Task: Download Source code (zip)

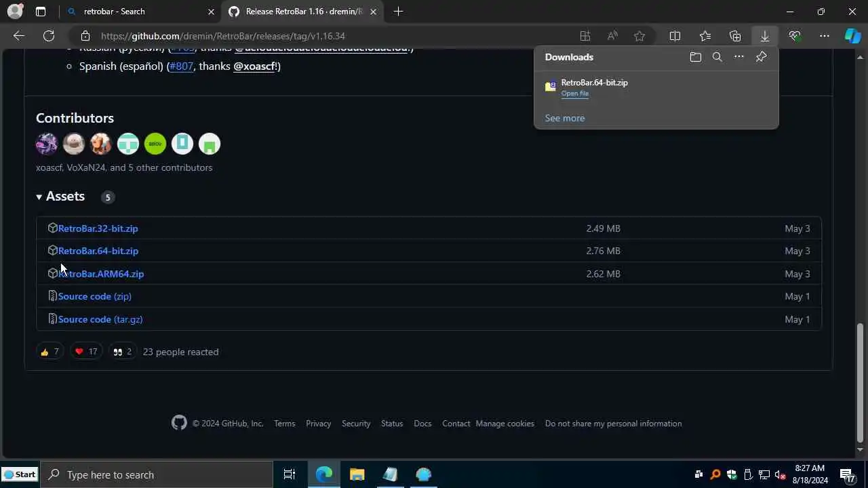Action: click(94, 296)
